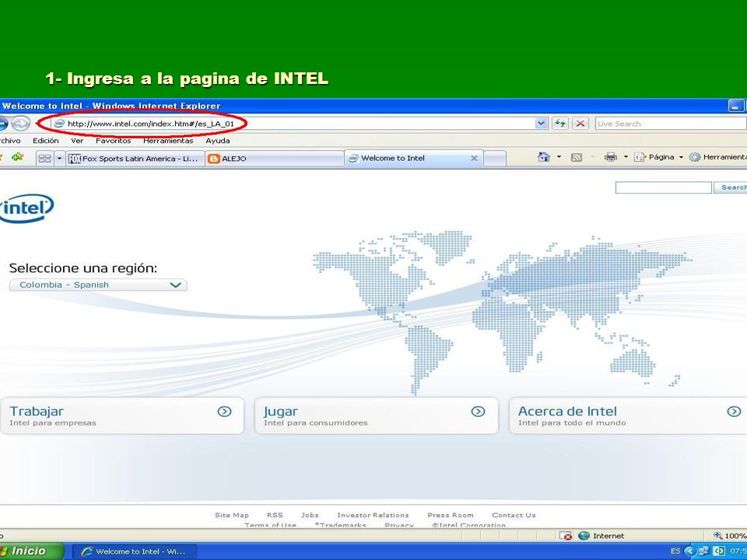Viewport: 747px width, 560px height.
Task: Click the Intel site search text box
Action: click(x=664, y=187)
